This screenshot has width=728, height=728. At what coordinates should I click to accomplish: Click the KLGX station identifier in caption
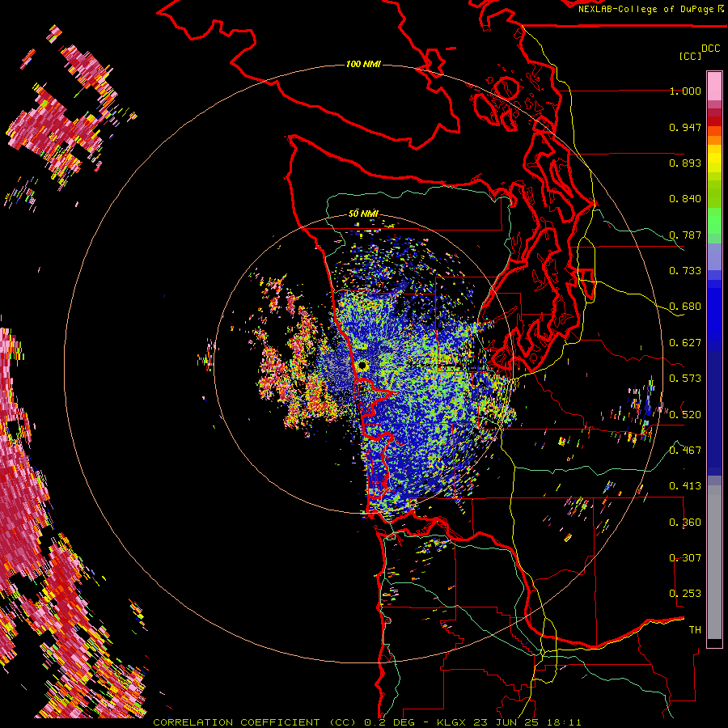click(453, 722)
